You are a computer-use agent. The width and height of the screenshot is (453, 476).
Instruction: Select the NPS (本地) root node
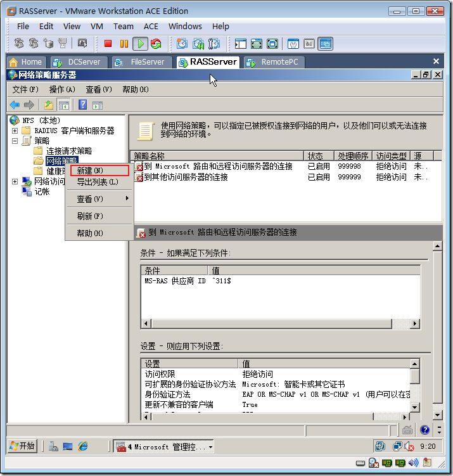click(41, 120)
